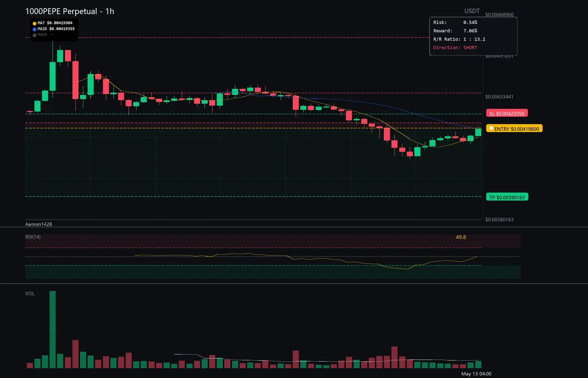Click the gray MA99 legend dot
The width and height of the screenshot is (588, 378).
click(34, 35)
